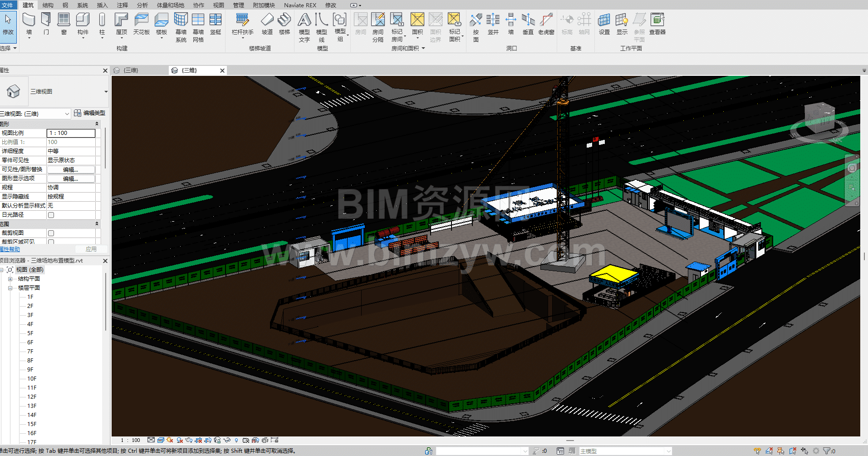
Task: Toggle show crop region in view control bar
Action: [208, 440]
